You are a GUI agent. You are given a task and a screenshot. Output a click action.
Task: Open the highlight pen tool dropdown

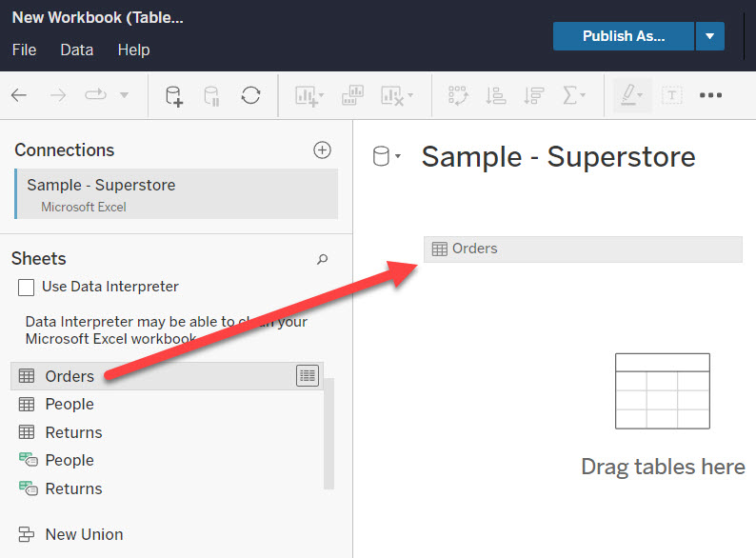click(631, 95)
